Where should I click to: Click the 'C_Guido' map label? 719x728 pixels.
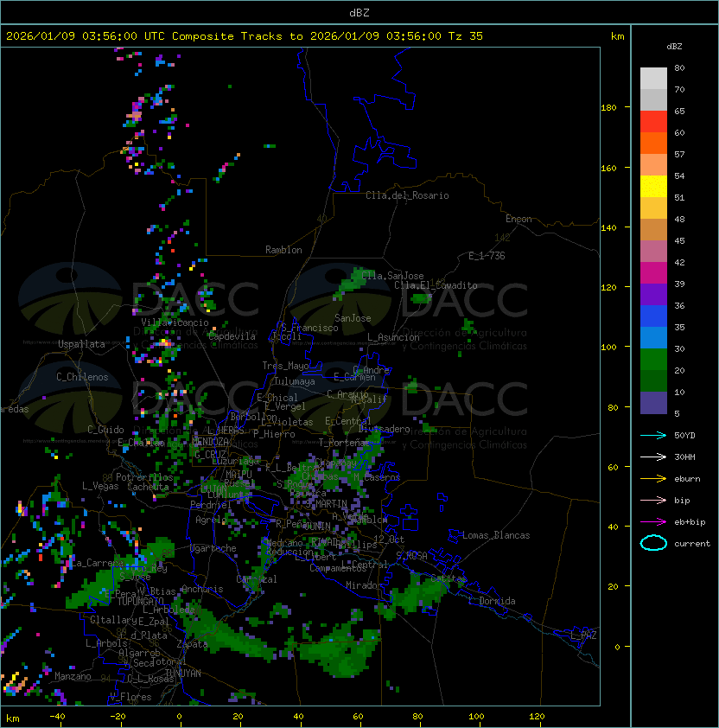tap(105, 430)
